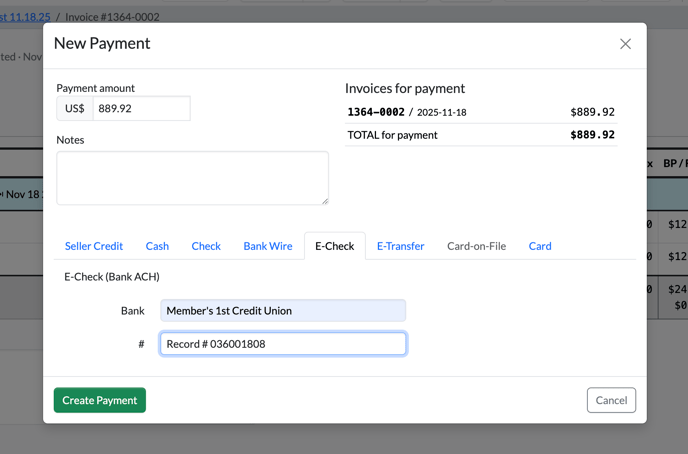Screen dimensions: 688x454
Task: Select the Cash payment tab
Action: tap(157, 246)
